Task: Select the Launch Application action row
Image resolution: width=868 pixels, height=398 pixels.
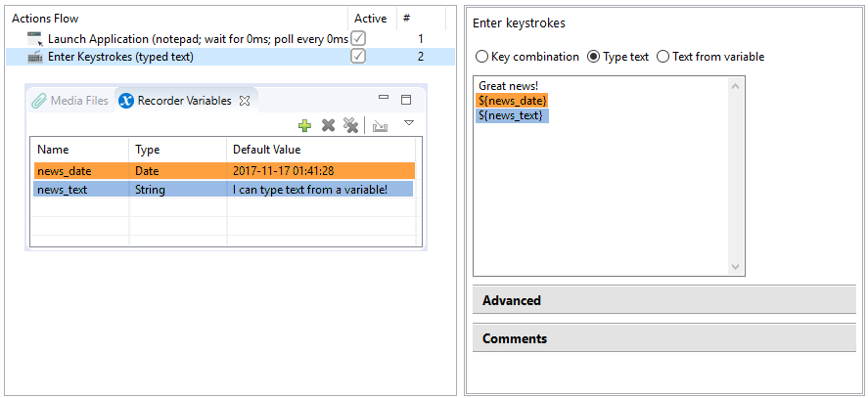Action: click(x=230, y=39)
